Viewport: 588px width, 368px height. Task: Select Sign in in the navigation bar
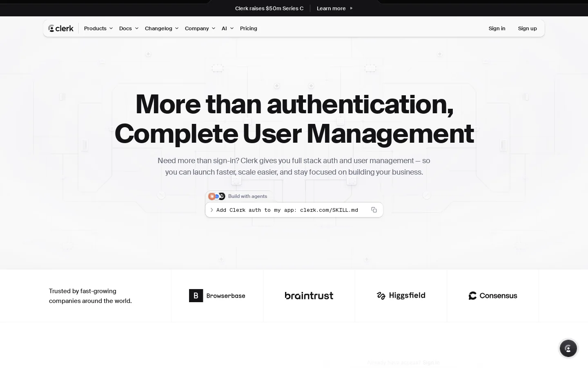point(497,28)
